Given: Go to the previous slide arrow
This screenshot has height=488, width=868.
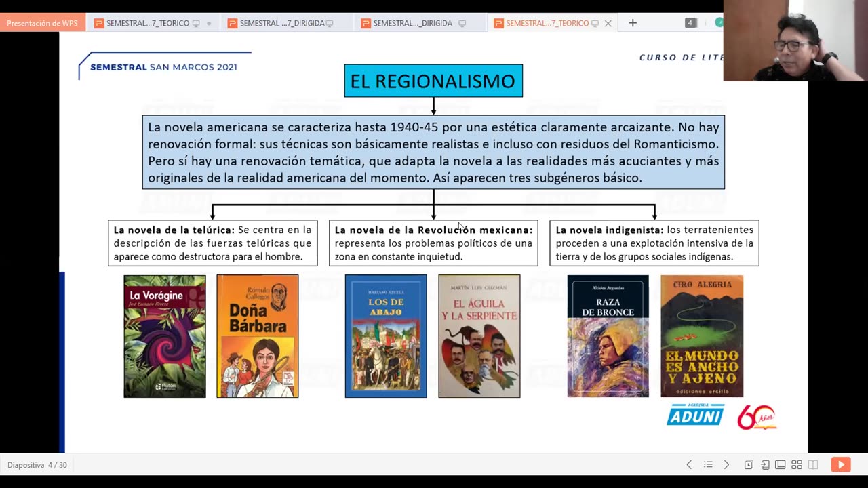Looking at the screenshot, I should point(689,465).
